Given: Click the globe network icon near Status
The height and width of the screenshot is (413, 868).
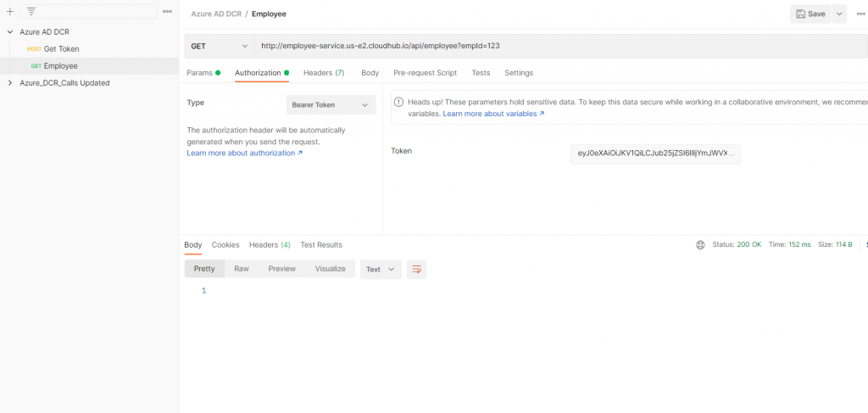Looking at the screenshot, I should [x=700, y=245].
